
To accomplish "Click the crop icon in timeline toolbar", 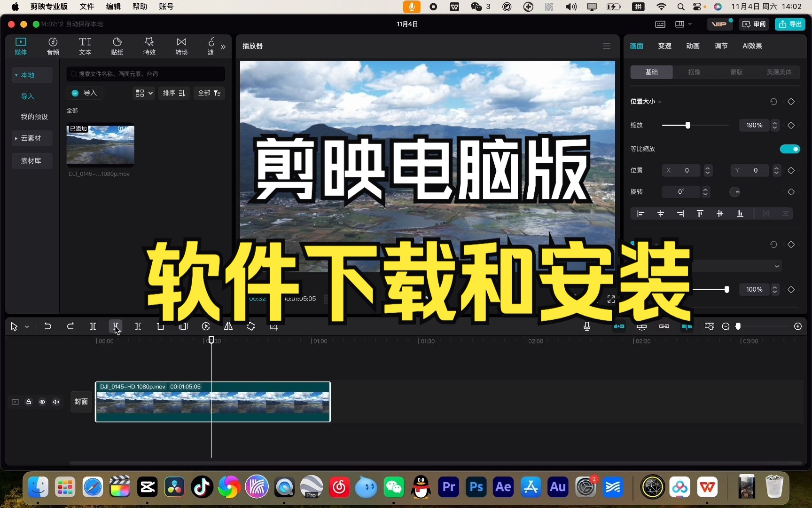I will point(274,326).
